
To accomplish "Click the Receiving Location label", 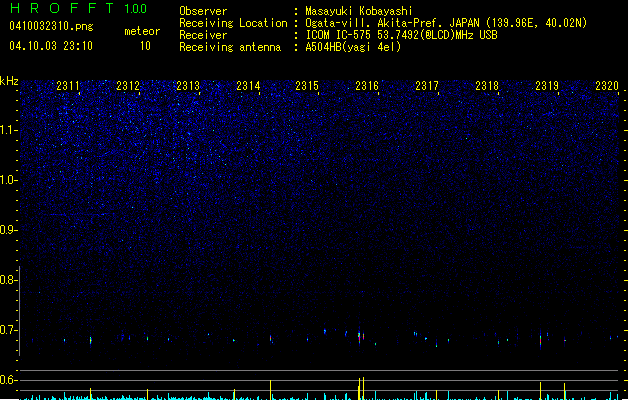I will pos(233,23).
